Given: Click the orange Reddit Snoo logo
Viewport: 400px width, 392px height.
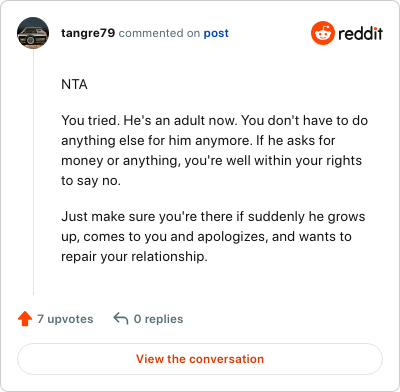Looking at the screenshot, I should (323, 33).
